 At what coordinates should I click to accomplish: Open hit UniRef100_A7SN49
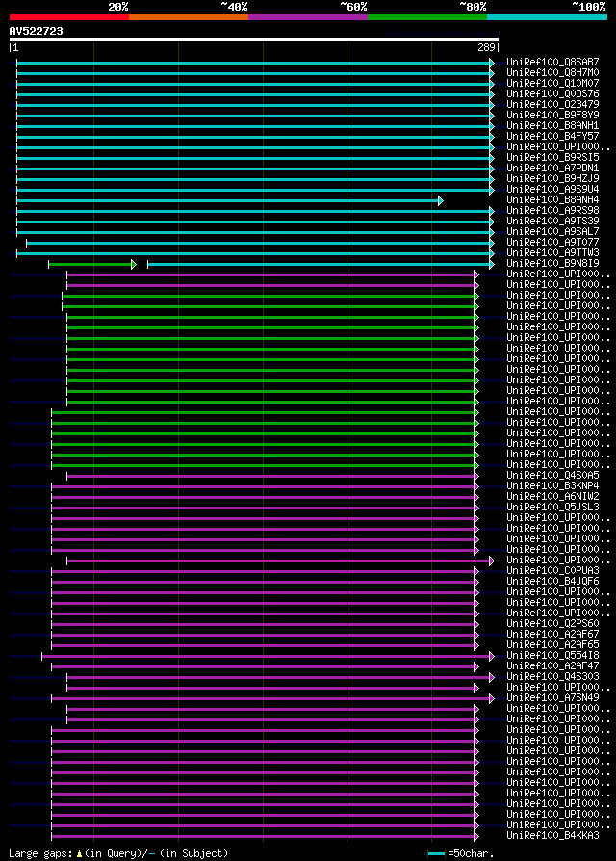tap(552, 698)
